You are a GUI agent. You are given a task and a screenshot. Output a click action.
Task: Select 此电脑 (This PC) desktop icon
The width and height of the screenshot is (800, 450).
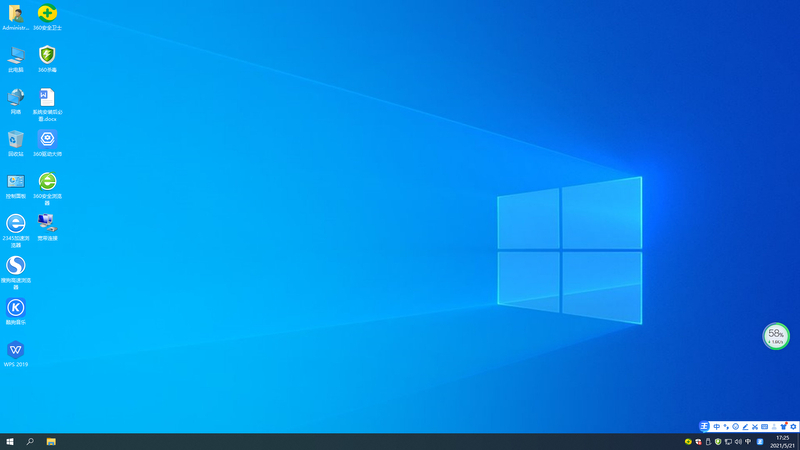coord(16,60)
